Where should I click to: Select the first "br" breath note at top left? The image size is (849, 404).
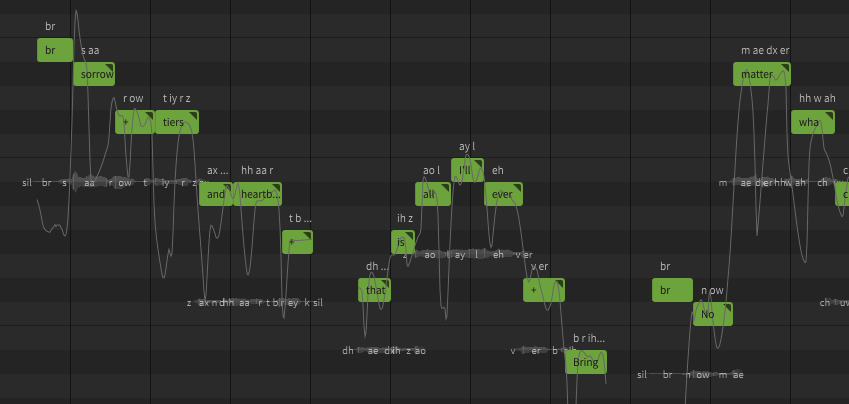point(55,50)
